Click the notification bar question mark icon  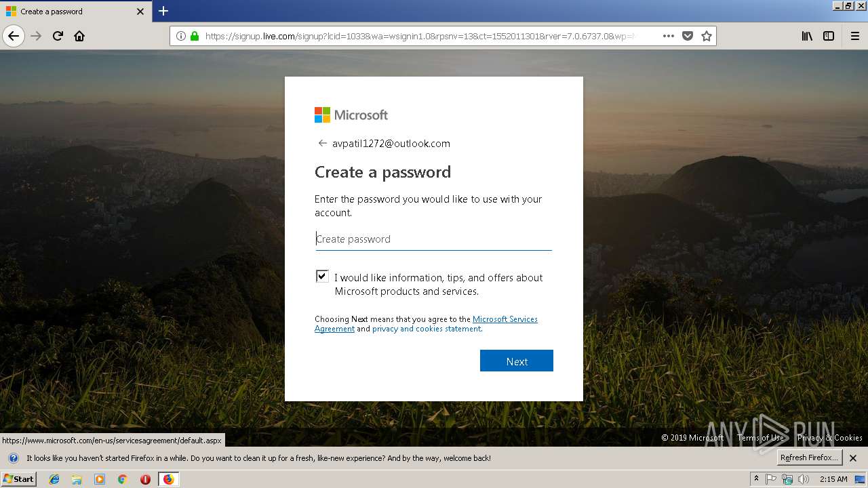click(13, 458)
